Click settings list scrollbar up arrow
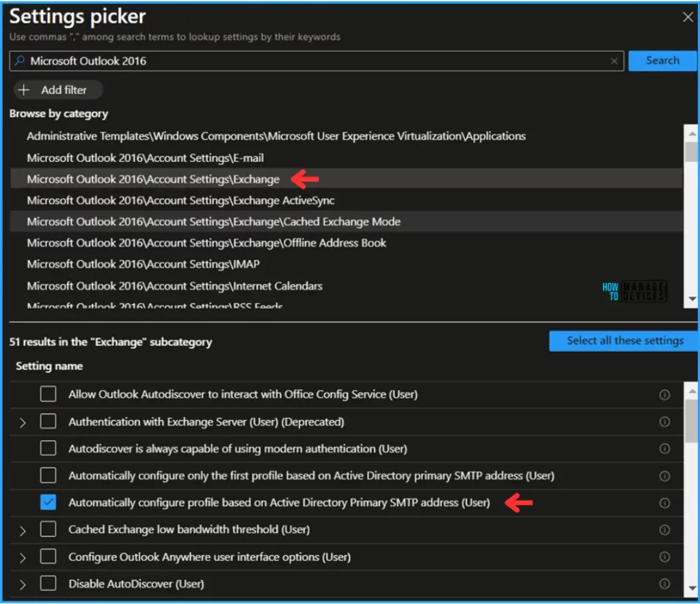Viewport: 700px width, 604px height. tap(692, 392)
